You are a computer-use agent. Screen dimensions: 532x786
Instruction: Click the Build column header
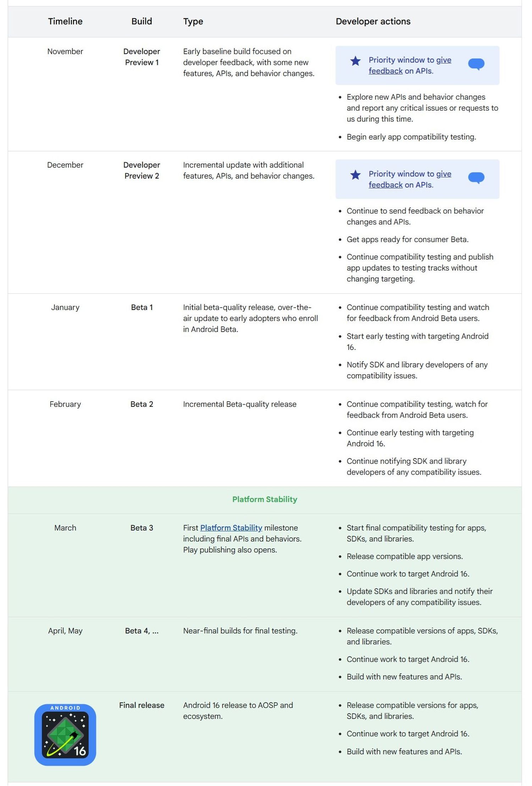[142, 21]
